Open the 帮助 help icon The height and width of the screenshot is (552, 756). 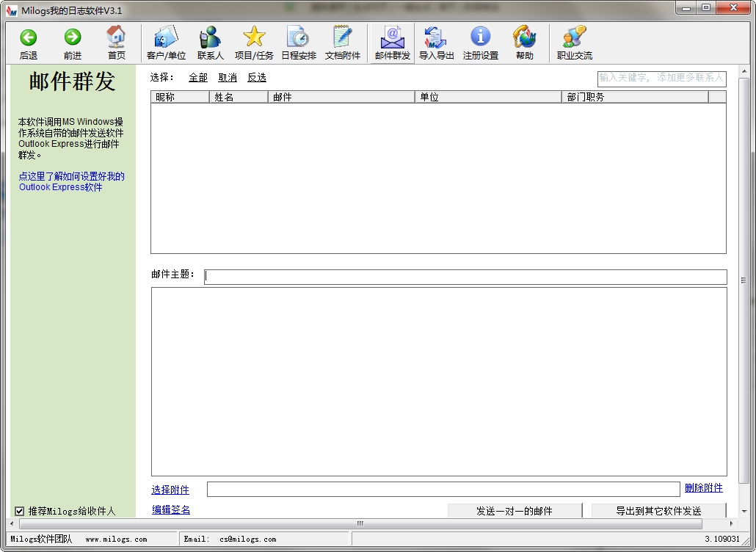coord(525,42)
